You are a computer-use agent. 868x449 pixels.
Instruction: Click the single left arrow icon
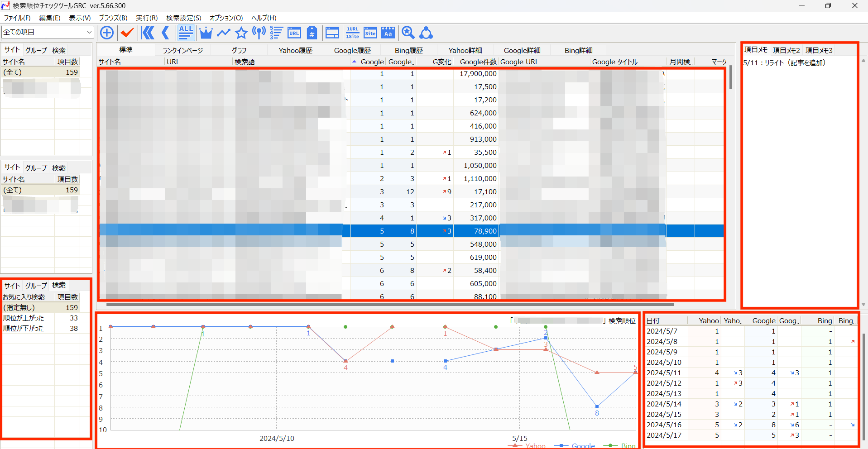point(166,33)
